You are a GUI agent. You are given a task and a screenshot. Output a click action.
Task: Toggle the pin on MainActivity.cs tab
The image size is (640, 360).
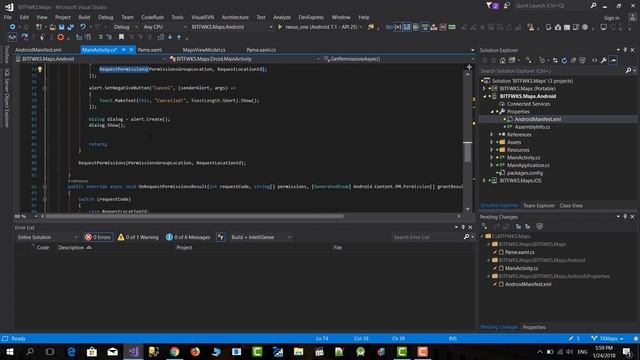[123, 50]
